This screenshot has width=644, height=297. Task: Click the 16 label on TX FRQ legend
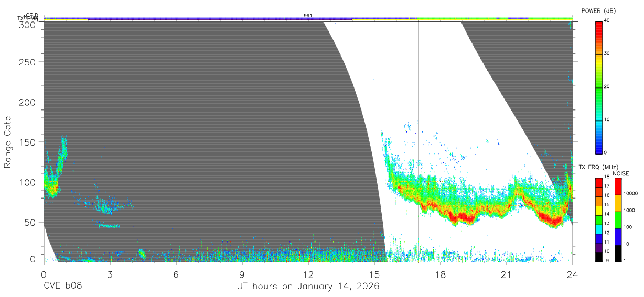(607, 195)
